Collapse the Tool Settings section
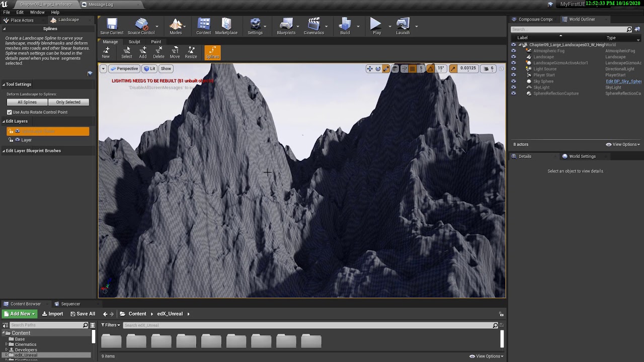The image size is (644, 362). coord(4,84)
